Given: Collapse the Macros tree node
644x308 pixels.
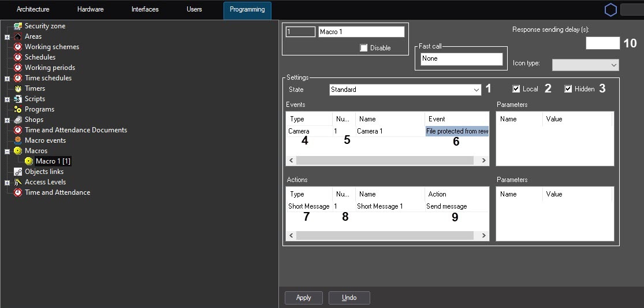Looking at the screenshot, I should (x=7, y=151).
